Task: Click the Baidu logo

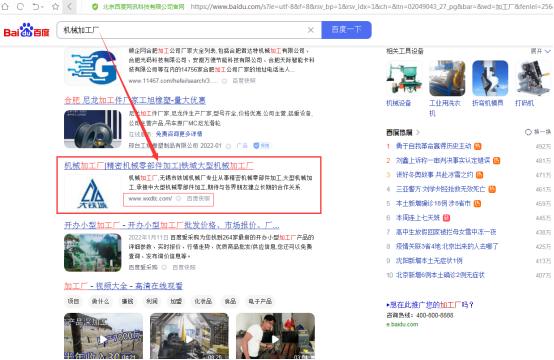Action: tap(26, 30)
